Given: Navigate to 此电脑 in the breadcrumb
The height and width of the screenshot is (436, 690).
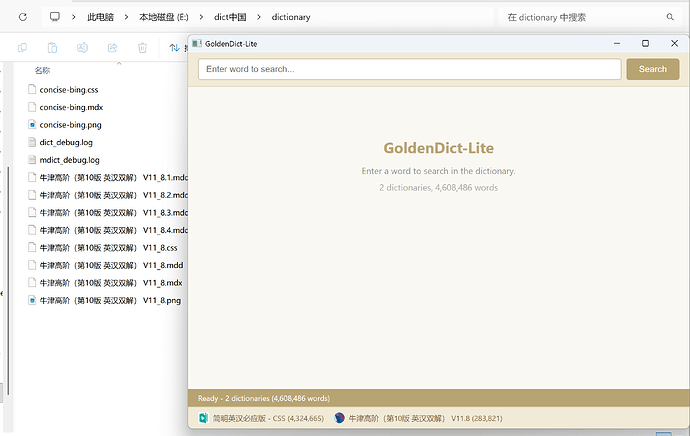Looking at the screenshot, I should [100, 17].
